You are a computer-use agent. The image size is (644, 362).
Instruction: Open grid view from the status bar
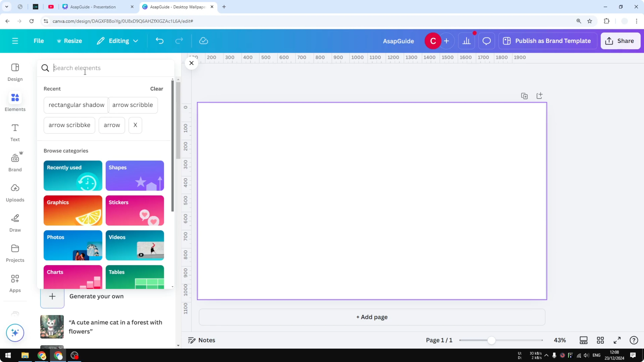coord(600,340)
